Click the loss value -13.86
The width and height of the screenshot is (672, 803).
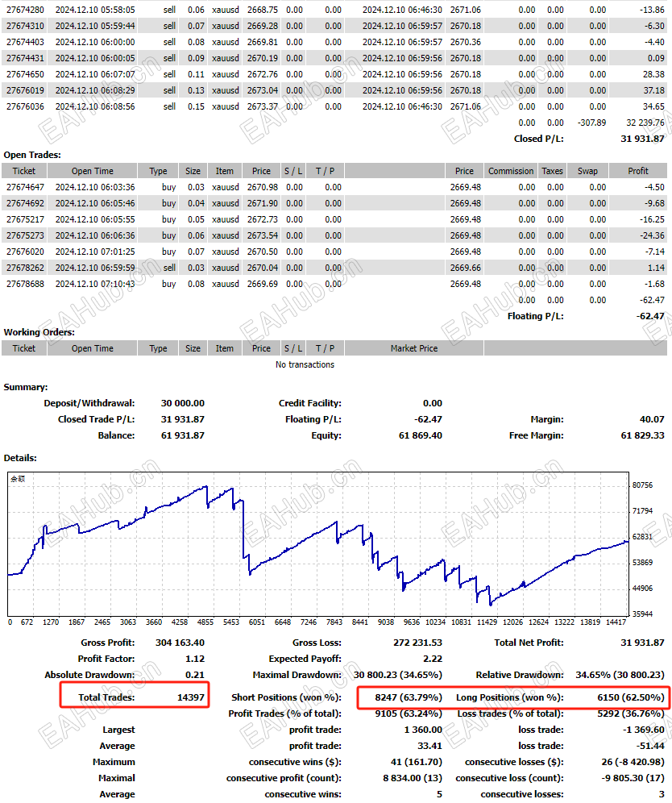pyautogui.click(x=652, y=10)
